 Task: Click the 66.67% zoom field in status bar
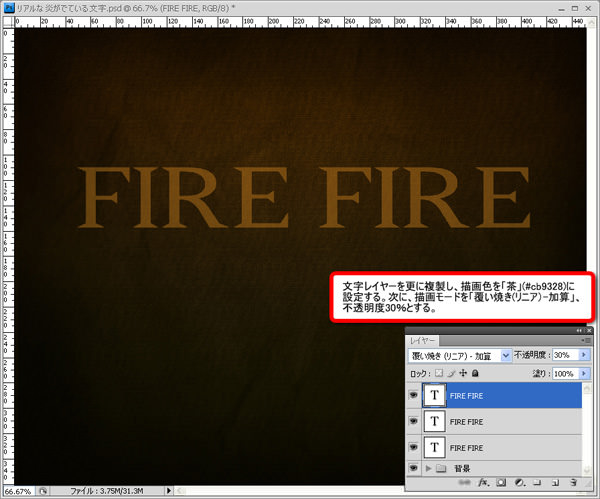pyautogui.click(x=18, y=492)
